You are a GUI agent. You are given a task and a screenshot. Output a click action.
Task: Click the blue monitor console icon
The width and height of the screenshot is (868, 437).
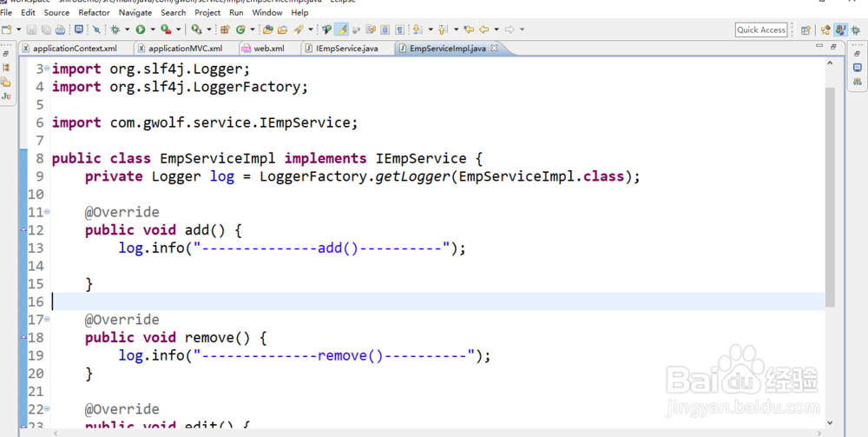point(79,30)
